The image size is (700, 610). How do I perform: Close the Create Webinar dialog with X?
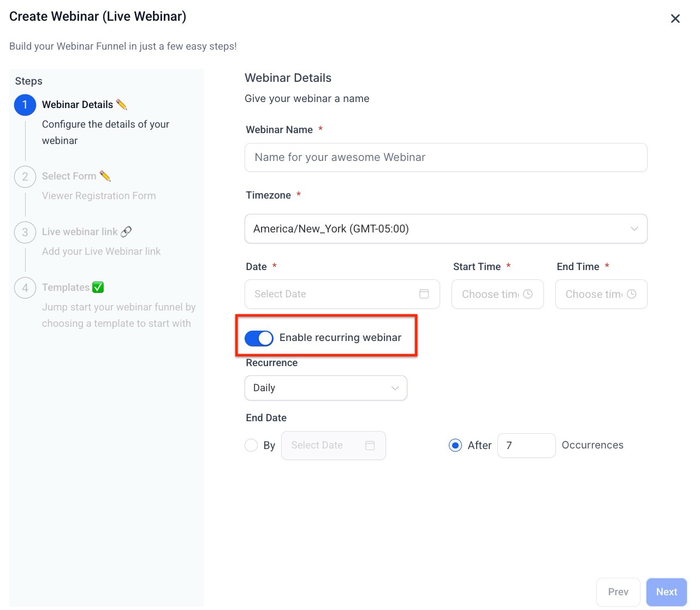[x=675, y=19]
